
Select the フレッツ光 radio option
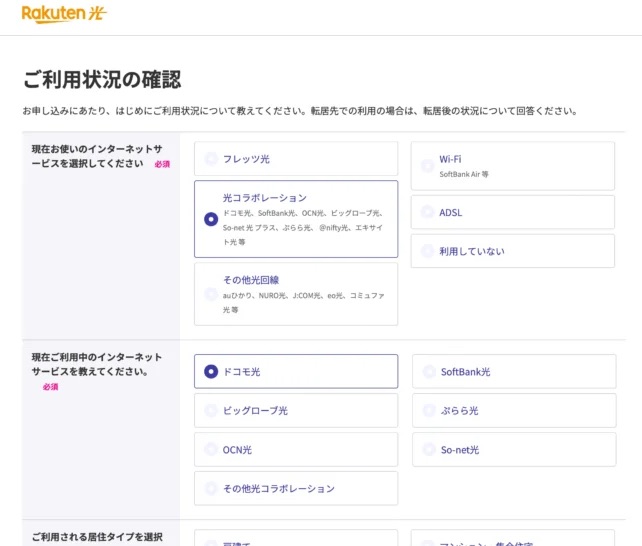296,159
